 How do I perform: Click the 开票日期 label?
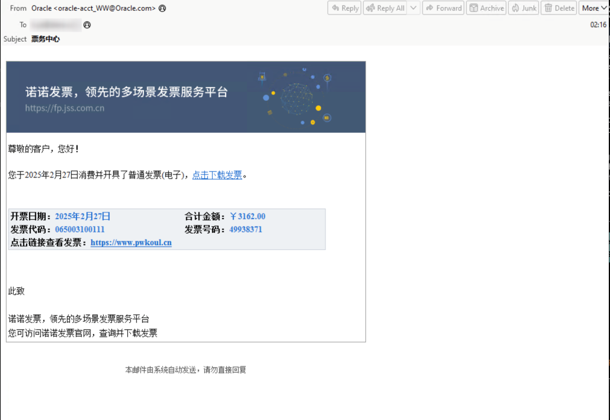point(31,216)
